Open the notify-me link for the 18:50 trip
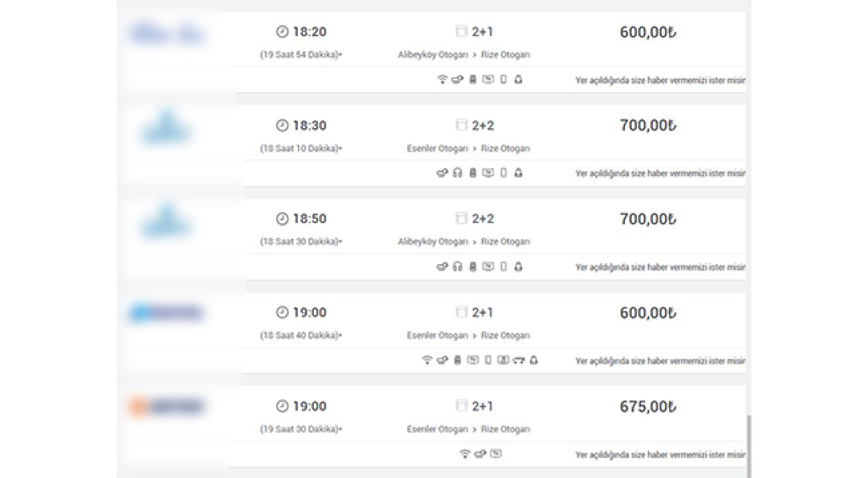Viewport: 868px width, 478px height. click(660, 267)
